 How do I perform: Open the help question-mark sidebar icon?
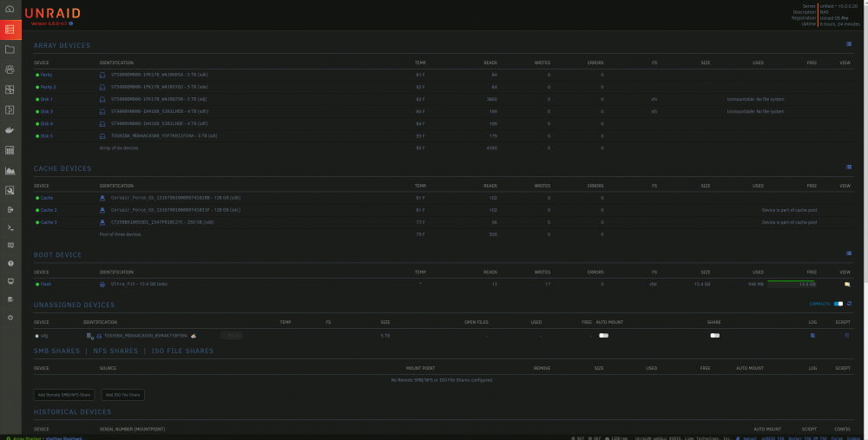coord(10,264)
